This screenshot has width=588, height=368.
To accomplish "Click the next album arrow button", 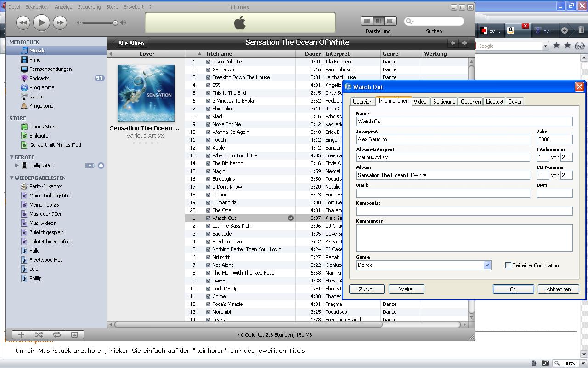I will click(464, 43).
